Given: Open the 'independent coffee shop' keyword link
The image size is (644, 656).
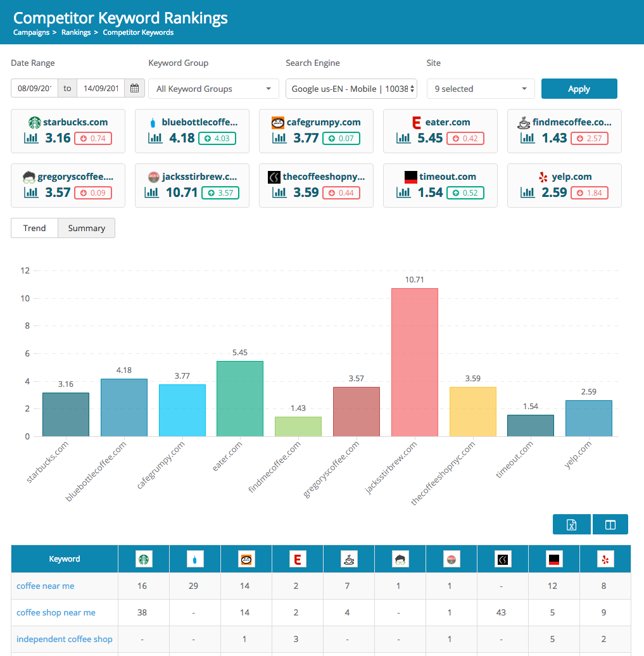Looking at the screenshot, I should (65, 639).
